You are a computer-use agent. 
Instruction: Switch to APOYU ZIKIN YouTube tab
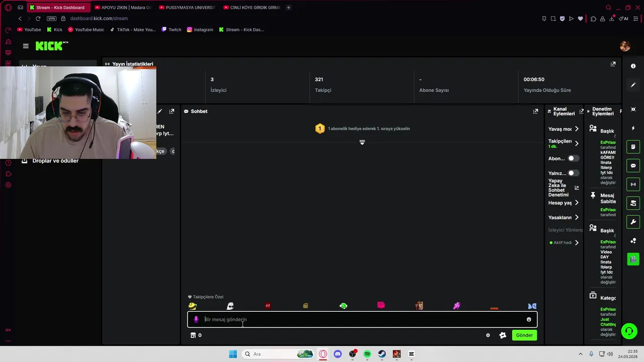pos(123,8)
